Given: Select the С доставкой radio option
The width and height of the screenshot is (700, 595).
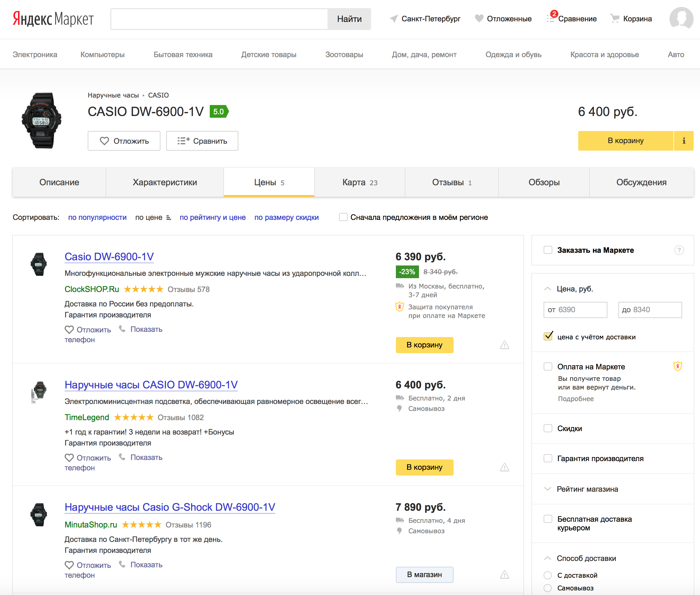Looking at the screenshot, I should pyautogui.click(x=548, y=575).
